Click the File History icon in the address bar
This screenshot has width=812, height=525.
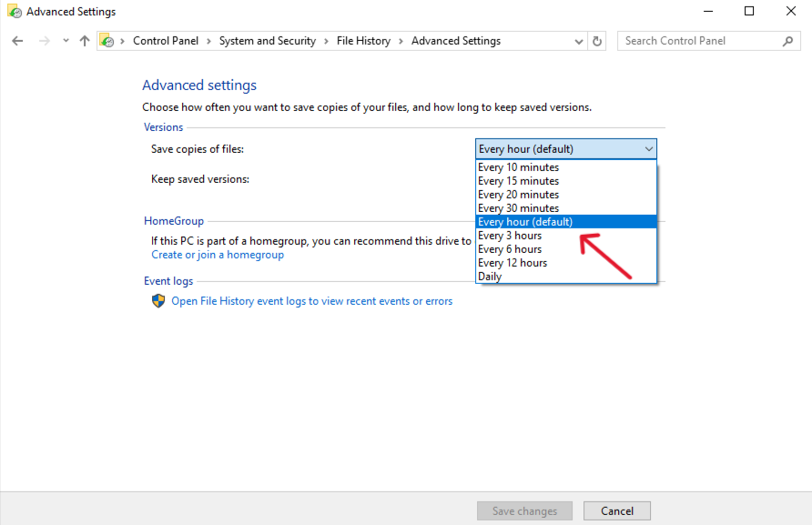tap(107, 40)
